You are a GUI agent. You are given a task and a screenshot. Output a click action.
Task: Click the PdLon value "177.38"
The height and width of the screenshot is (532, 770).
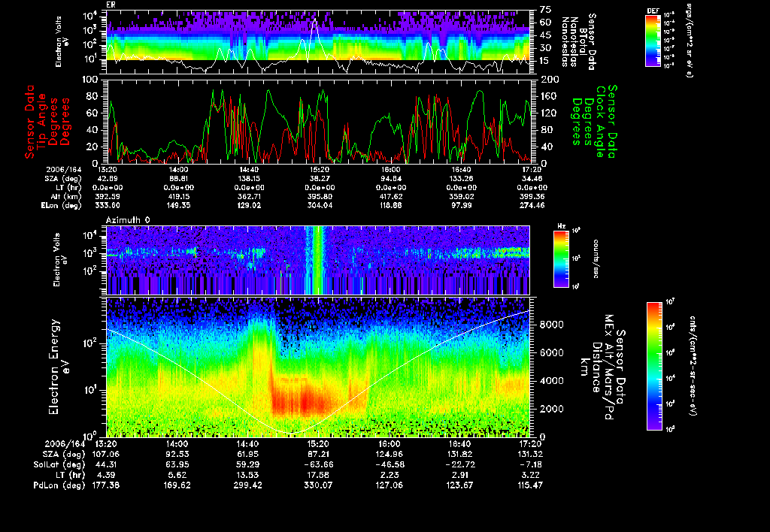tap(106, 485)
